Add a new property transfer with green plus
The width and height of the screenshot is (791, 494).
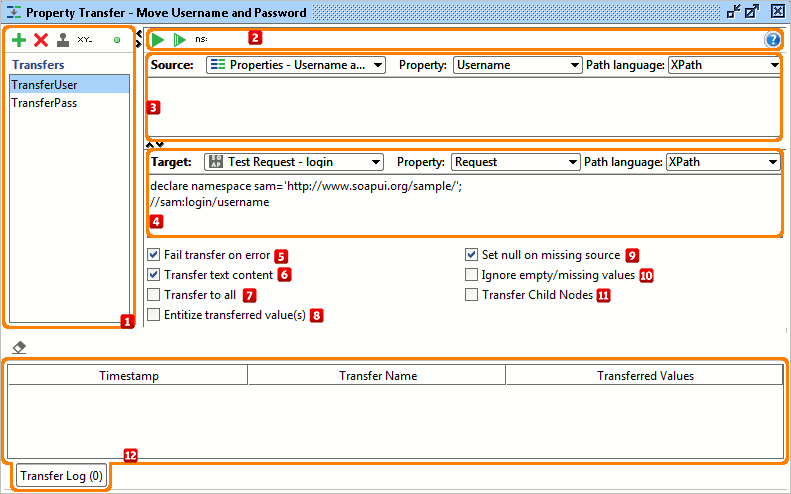click(x=19, y=40)
